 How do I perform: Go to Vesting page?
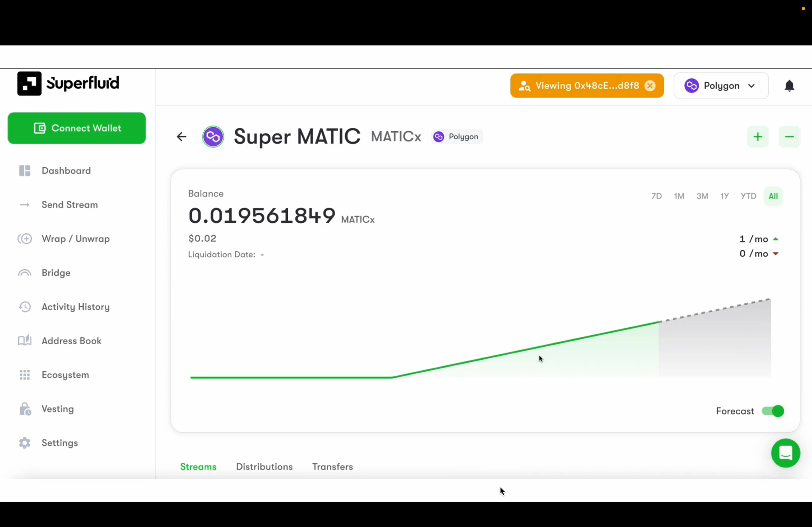tap(57, 409)
